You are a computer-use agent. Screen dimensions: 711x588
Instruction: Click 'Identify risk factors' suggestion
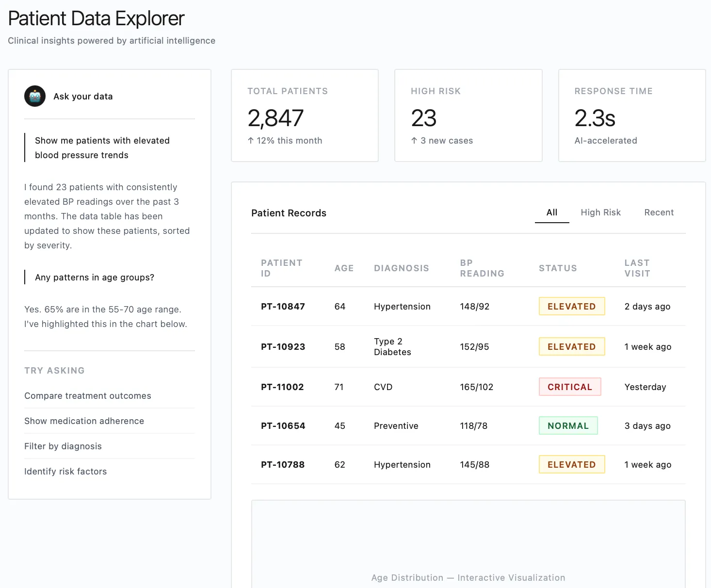pos(65,472)
